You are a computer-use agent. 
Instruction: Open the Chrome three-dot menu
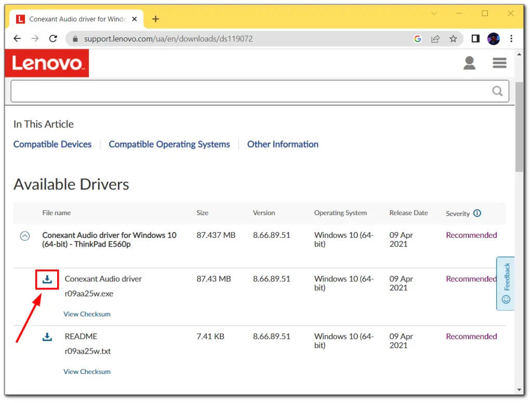512,38
